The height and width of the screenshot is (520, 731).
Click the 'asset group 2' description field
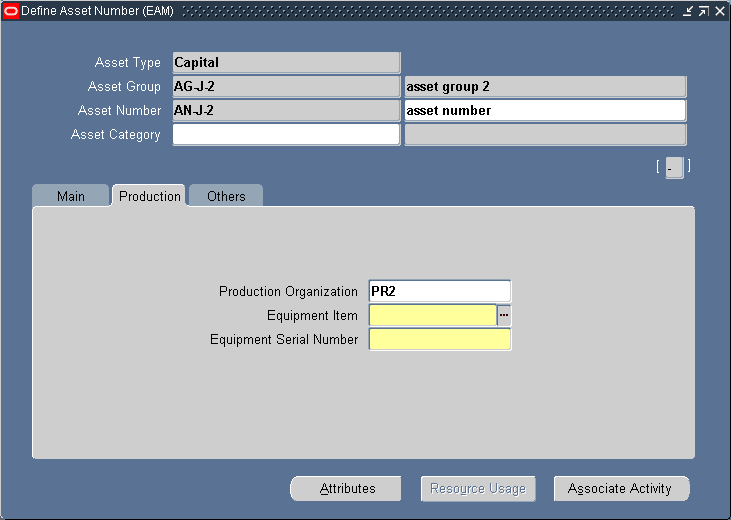(x=545, y=86)
